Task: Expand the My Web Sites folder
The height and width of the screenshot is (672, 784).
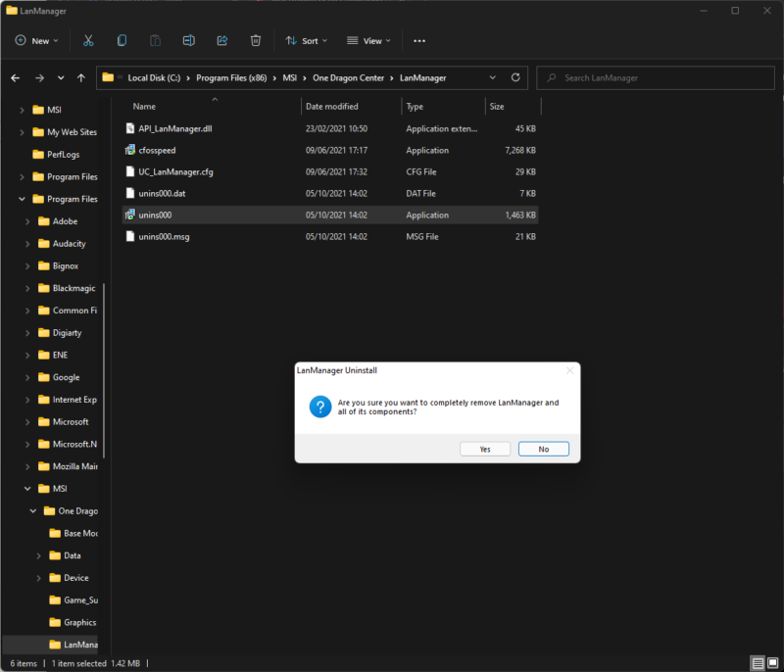Action: (22, 132)
